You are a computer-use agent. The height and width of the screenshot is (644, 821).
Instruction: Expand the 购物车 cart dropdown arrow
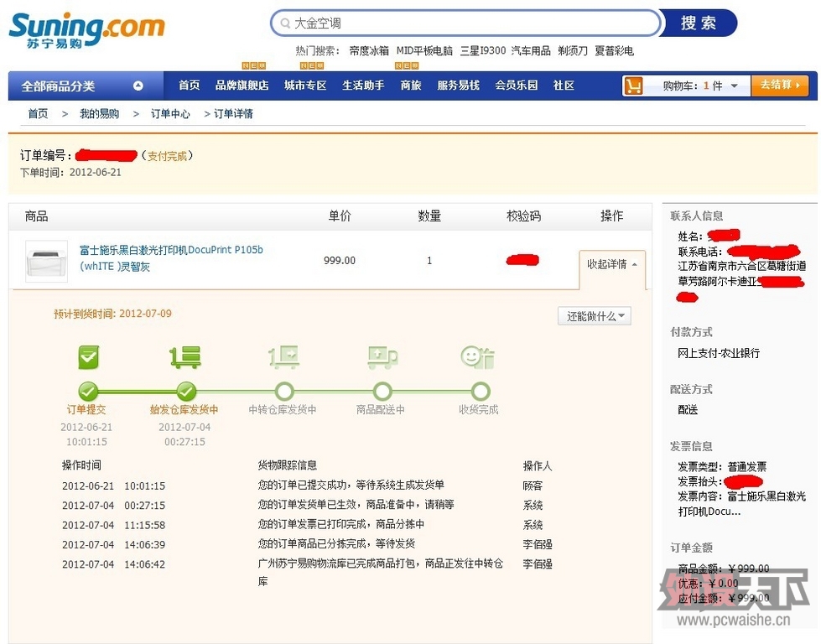coord(734,86)
